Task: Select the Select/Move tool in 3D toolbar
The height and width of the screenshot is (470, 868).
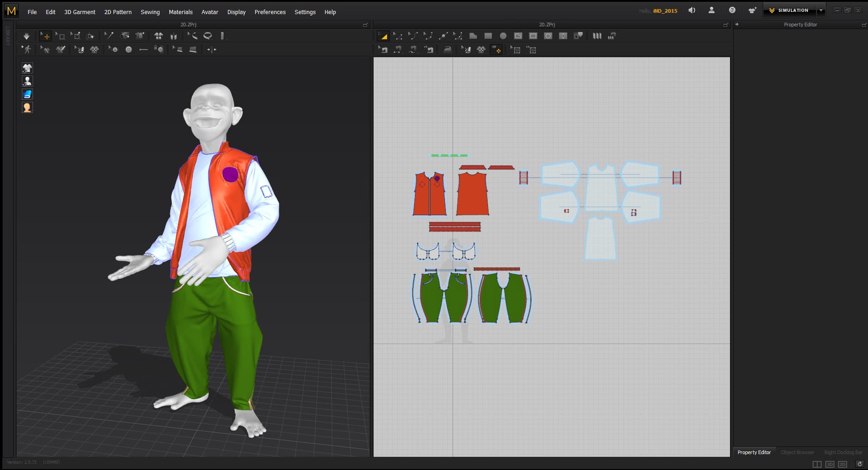Action: click(x=45, y=36)
